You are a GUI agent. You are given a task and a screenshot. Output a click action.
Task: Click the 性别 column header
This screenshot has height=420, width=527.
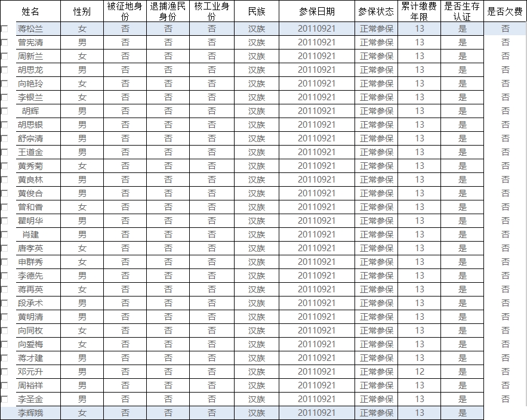pyautogui.click(x=82, y=11)
